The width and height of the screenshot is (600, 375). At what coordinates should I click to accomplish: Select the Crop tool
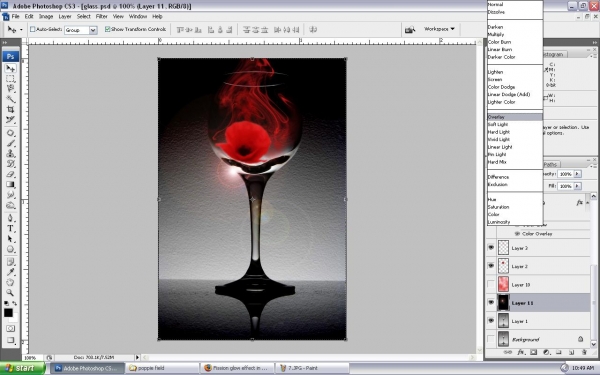pyautogui.click(x=10, y=109)
